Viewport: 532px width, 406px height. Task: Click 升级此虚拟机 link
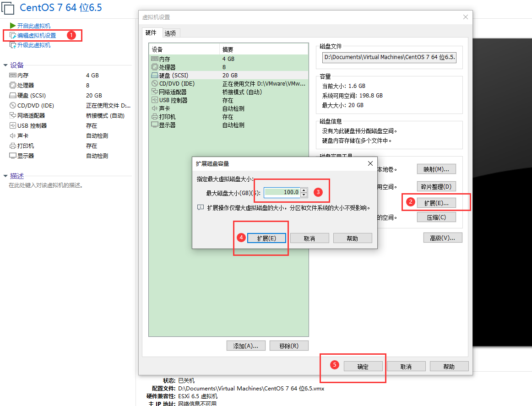pos(33,45)
